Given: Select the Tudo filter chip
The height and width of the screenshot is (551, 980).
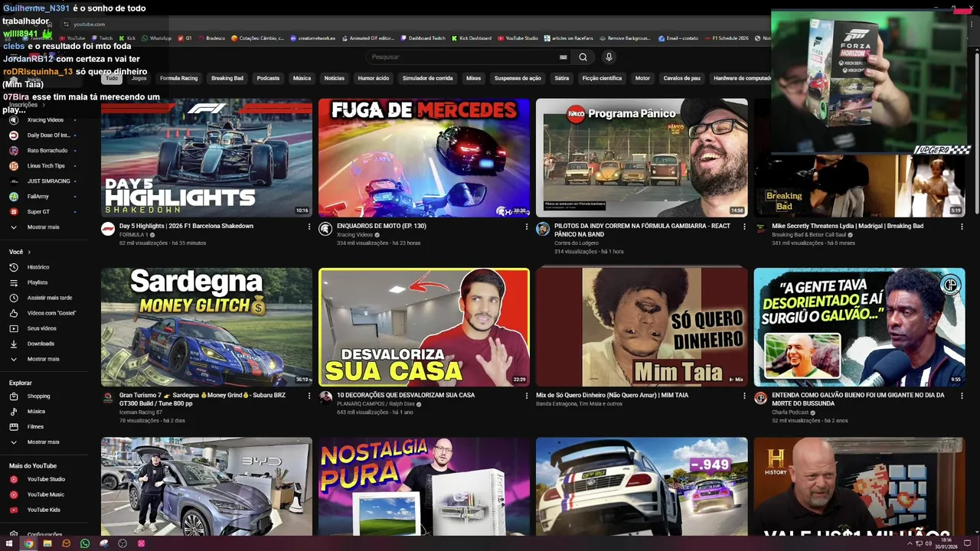Looking at the screenshot, I should [x=112, y=78].
